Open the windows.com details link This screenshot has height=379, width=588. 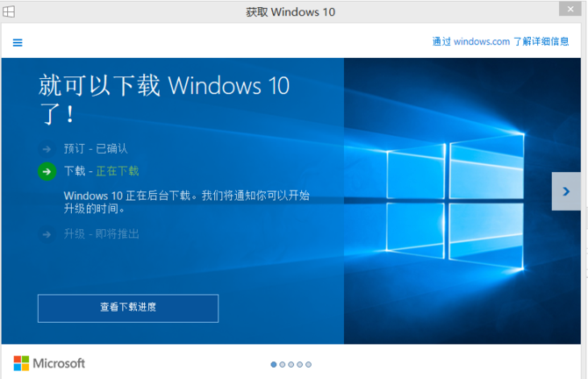(x=500, y=41)
